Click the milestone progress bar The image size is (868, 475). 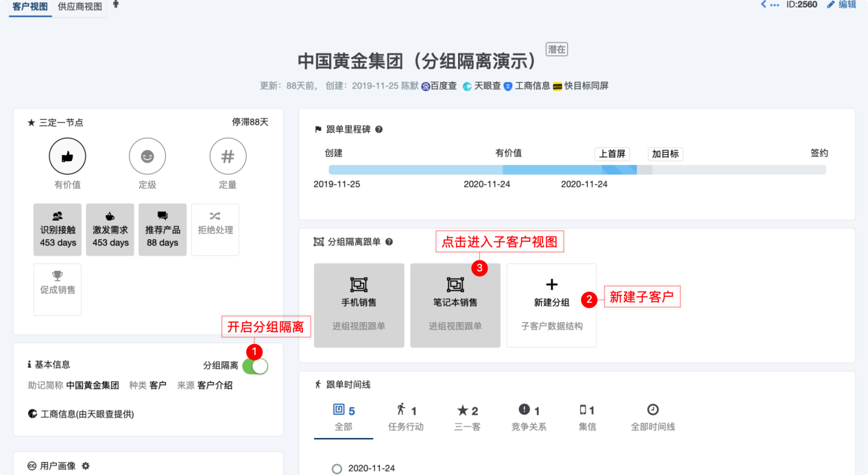577,169
